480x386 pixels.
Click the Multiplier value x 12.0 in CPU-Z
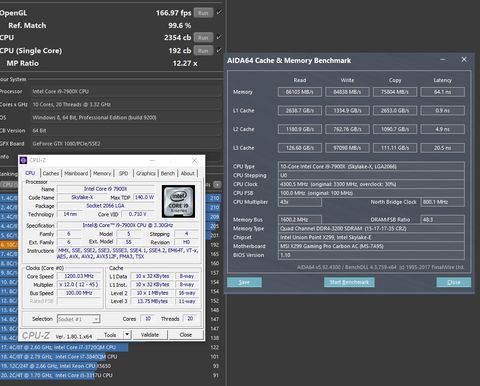point(79,285)
